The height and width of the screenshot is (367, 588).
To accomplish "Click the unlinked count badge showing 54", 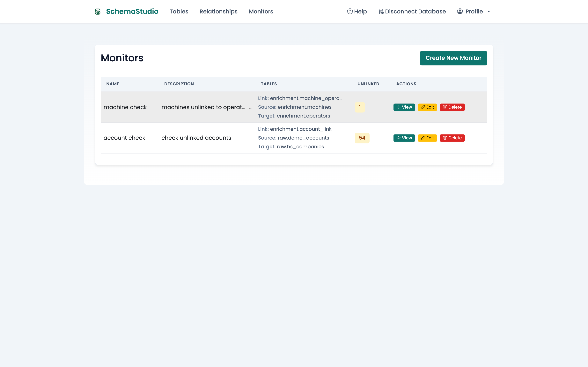I will 362,138.
